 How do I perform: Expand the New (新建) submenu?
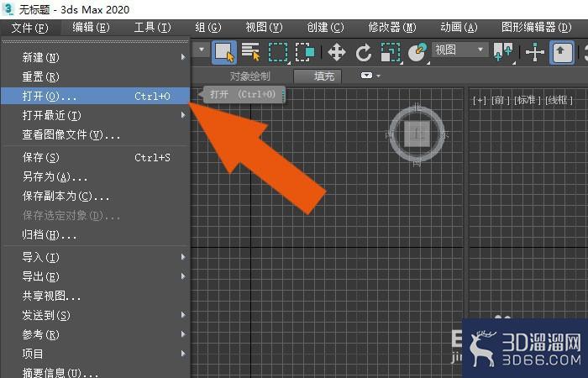click(95, 57)
